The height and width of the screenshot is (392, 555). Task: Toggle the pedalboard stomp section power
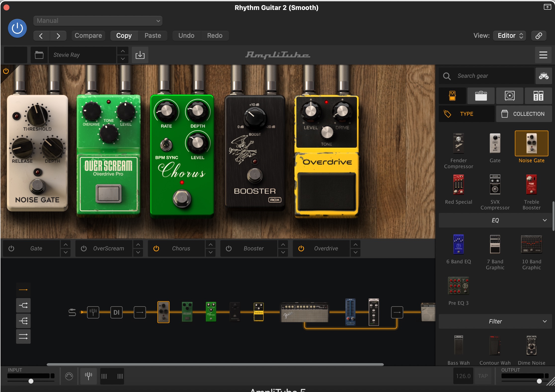6,71
